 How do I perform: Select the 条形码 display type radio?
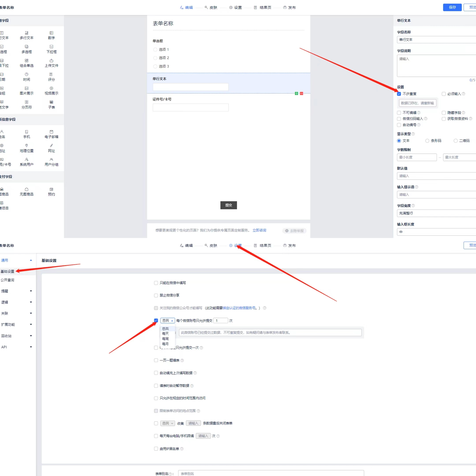(427, 141)
